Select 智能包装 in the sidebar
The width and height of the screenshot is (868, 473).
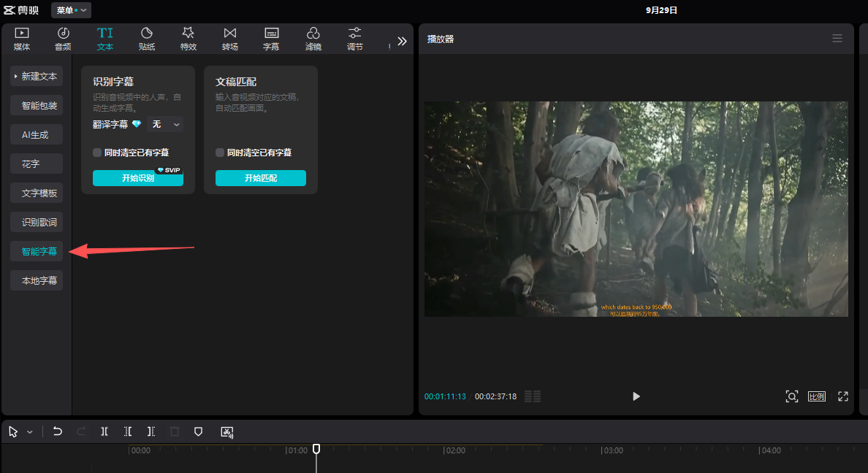pyautogui.click(x=37, y=105)
